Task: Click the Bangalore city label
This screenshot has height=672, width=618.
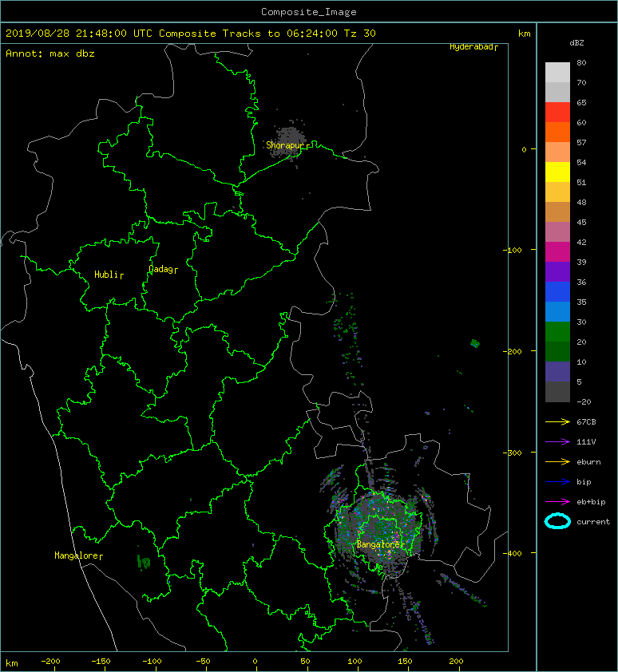Action: 381,544
